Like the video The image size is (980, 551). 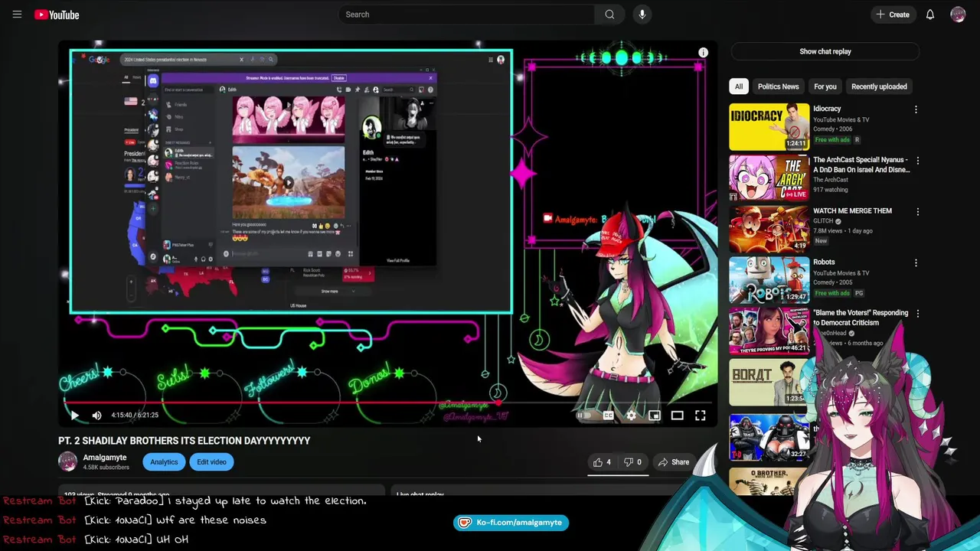click(x=603, y=462)
